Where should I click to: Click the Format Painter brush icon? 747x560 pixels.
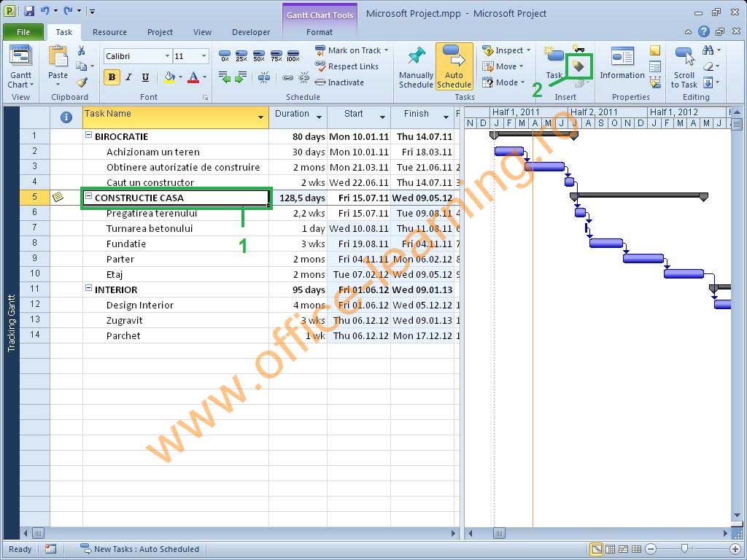pyautogui.click(x=82, y=83)
